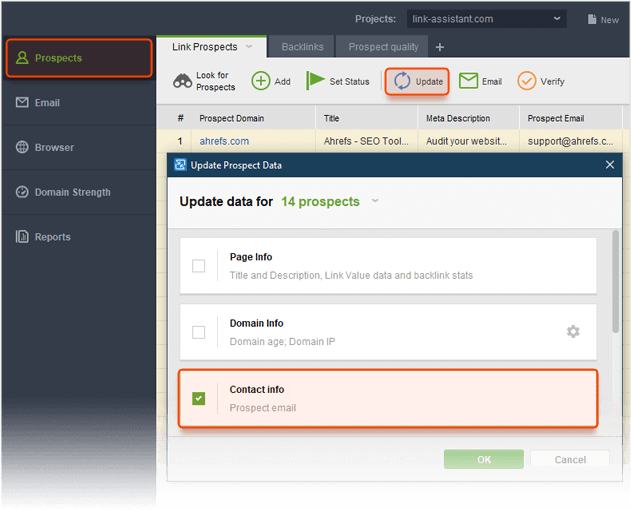Switch to the Backlinks tab
The width and height of the screenshot is (631, 510).
(302, 47)
